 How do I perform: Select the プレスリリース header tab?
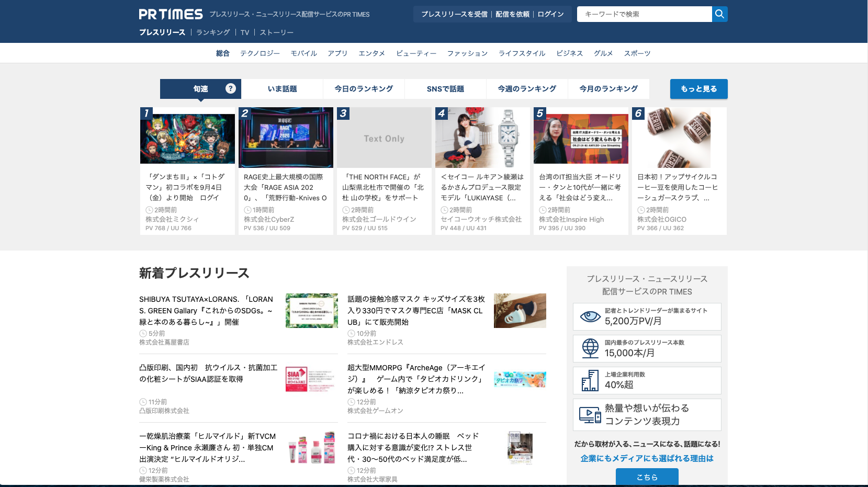coord(162,32)
